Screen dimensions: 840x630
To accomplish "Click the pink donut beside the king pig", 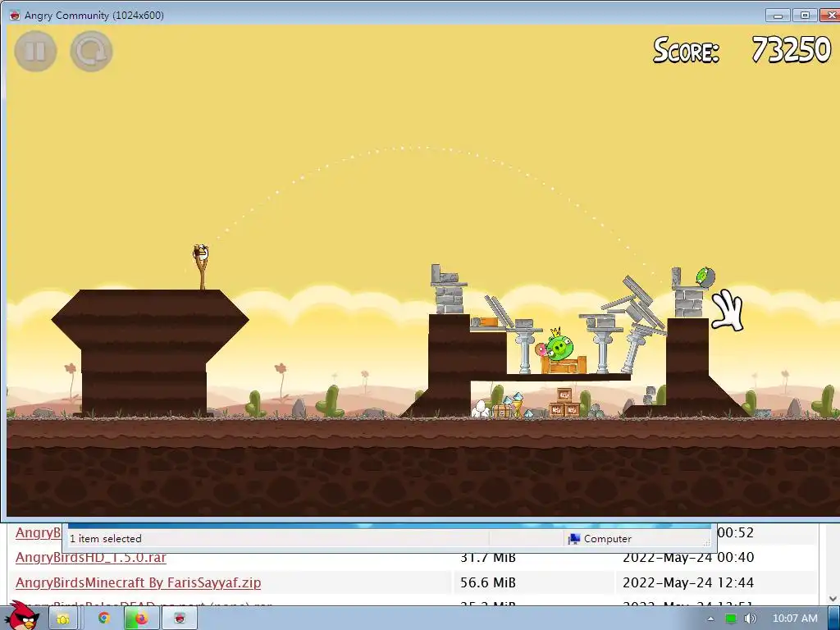I will [541, 349].
